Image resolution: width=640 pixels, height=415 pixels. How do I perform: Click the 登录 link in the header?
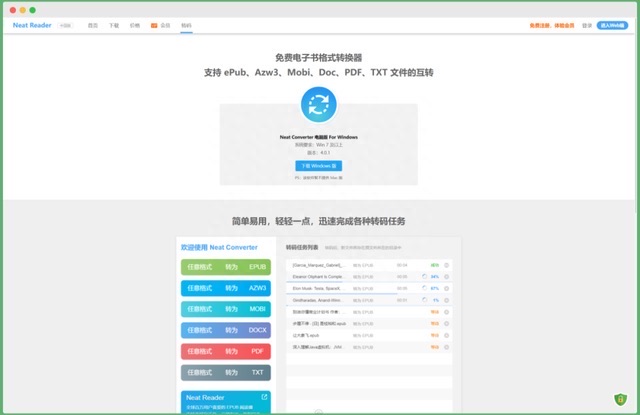pyautogui.click(x=587, y=24)
